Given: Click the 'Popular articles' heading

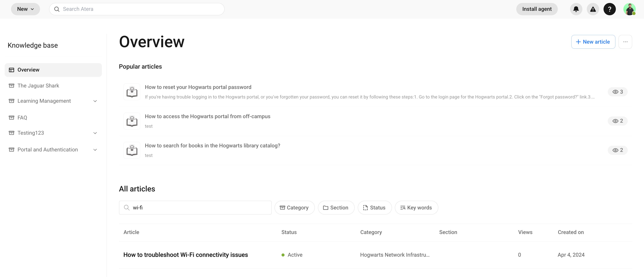Looking at the screenshot, I should [140, 66].
